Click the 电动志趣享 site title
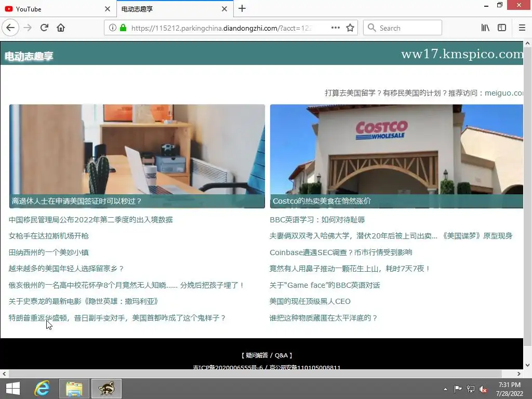Viewport: 532px width, 399px height. [29, 56]
